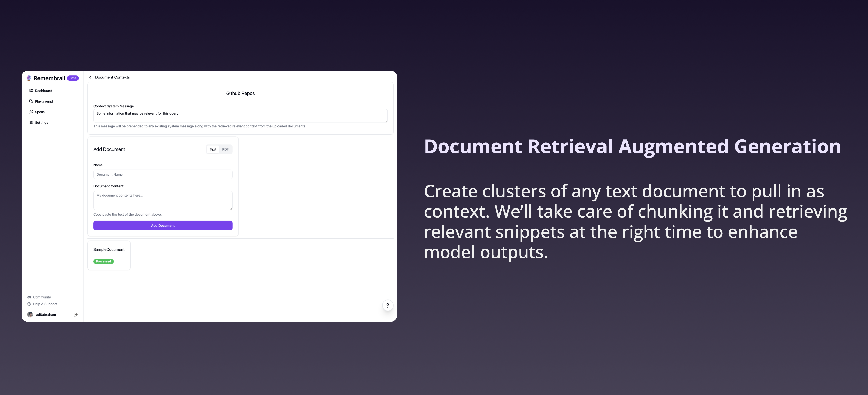The height and width of the screenshot is (395, 868).
Task: Click the Remembrall crystal ball logo
Action: point(29,78)
